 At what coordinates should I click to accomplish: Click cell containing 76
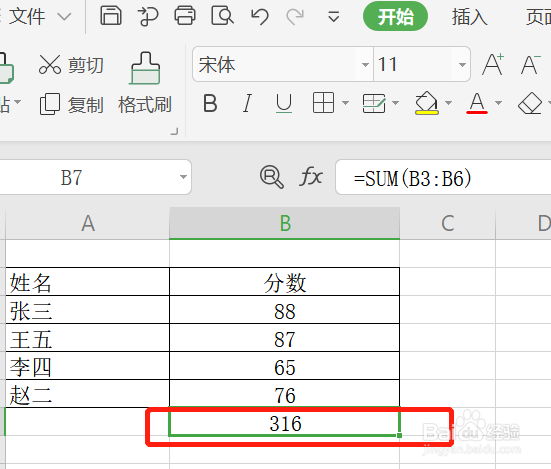(284, 394)
